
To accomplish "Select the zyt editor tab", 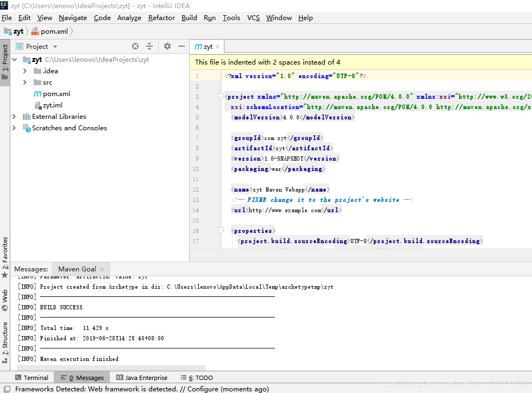I will click(206, 47).
